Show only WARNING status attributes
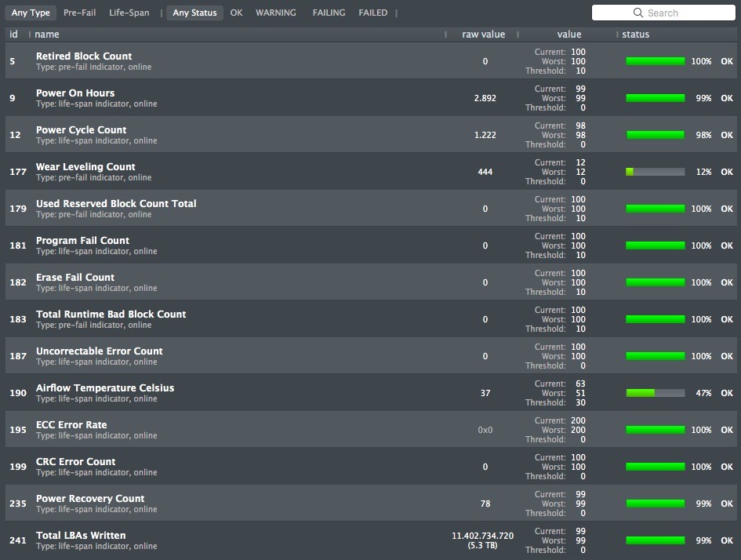Screen dimensions: 741x560 point(276,13)
